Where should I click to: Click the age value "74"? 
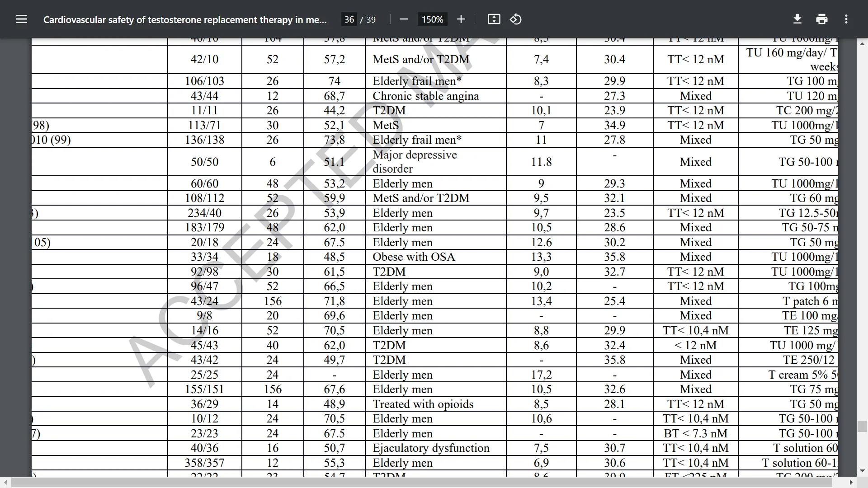(x=334, y=81)
